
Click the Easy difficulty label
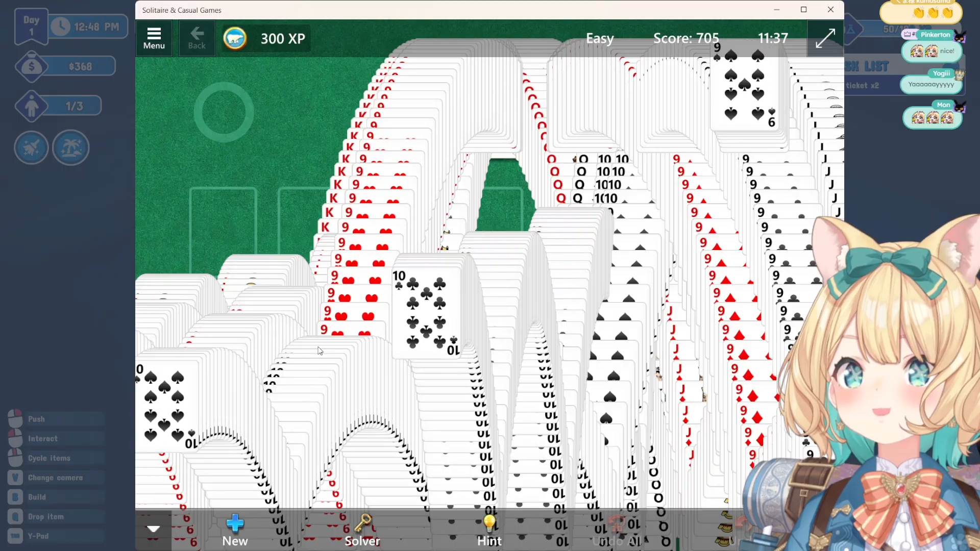[600, 38]
